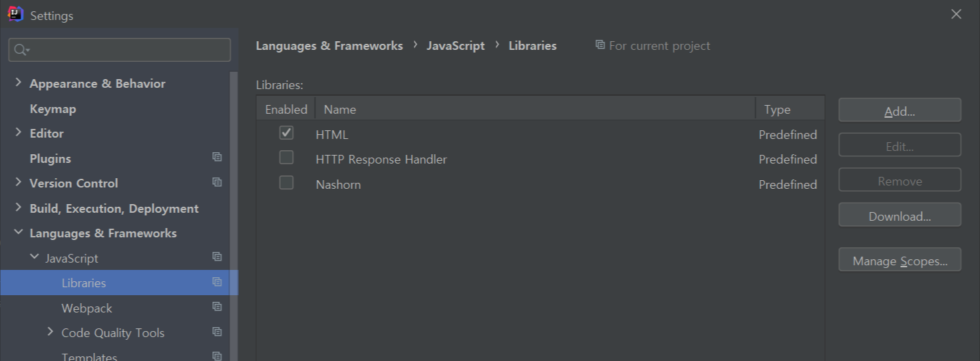Expand Appearance & Behavior section
This screenshot has height=361, width=980.
pyautogui.click(x=19, y=82)
